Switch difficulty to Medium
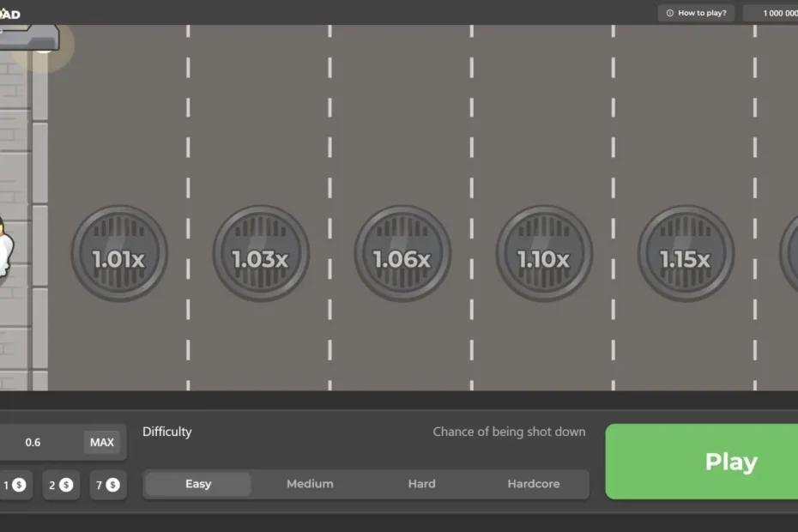 click(310, 484)
